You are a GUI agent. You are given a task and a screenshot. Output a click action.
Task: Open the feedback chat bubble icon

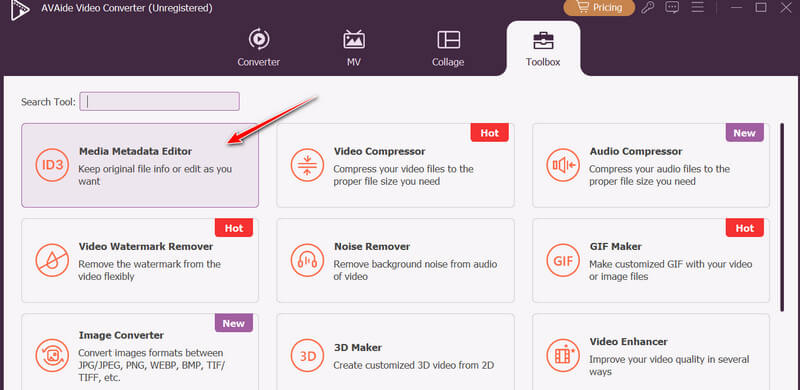pos(672,8)
